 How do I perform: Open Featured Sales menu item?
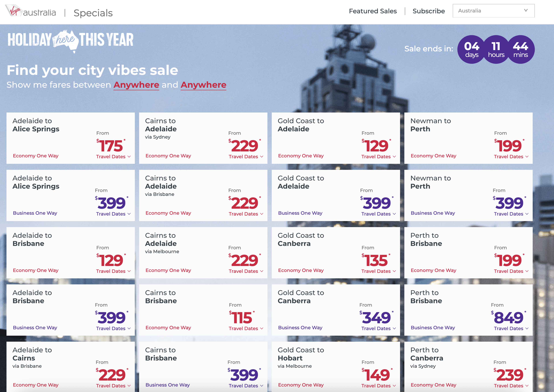click(372, 11)
